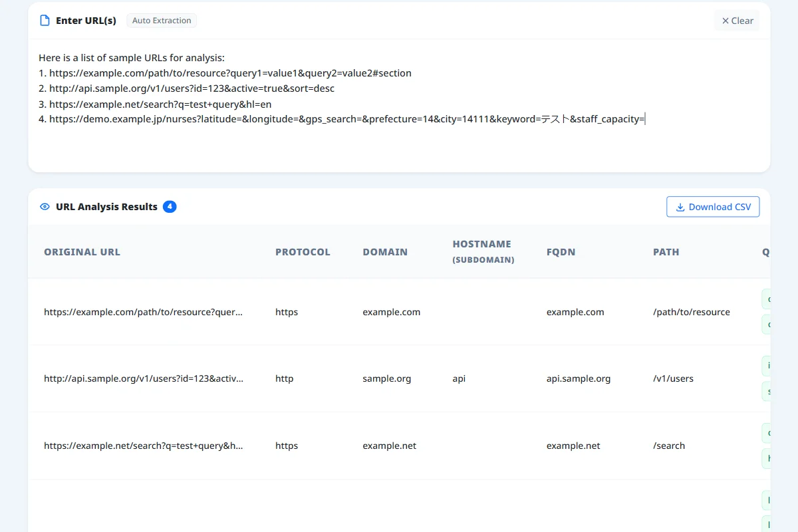Click the path cell /search
The image size is (798, 532).
[669, 446]
